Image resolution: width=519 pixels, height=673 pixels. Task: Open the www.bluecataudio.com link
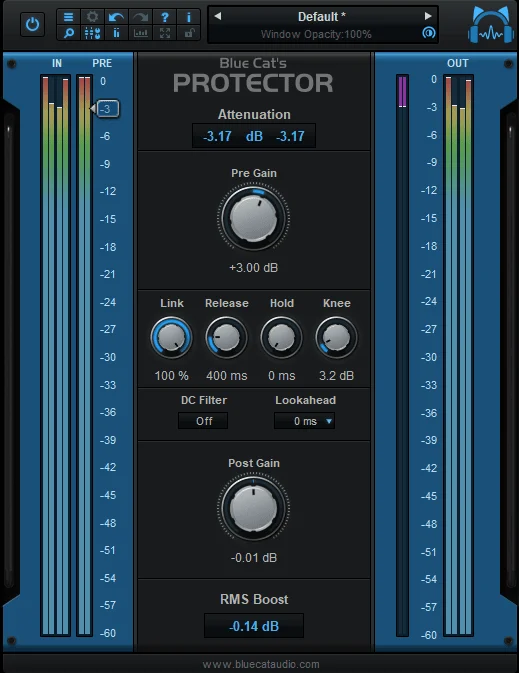pos(261,664)
